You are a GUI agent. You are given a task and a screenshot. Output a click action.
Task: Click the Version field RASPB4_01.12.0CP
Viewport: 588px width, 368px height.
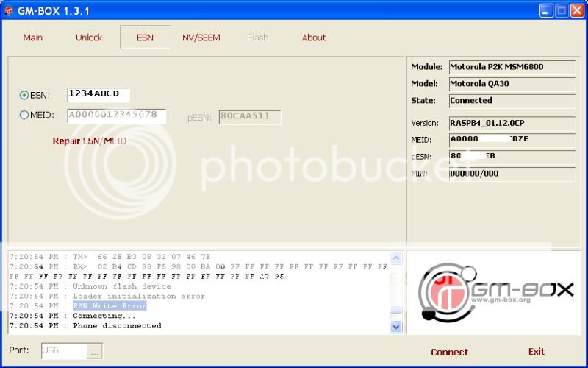pyautogui.click(x=512, y=124)
